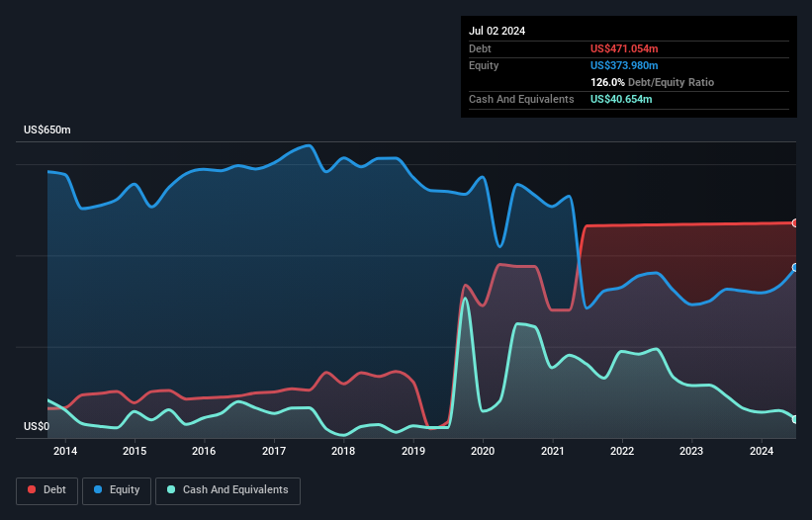Click the red Debt legend dot
The height and width of the screenshot is (520, 812).
[32, 489]
